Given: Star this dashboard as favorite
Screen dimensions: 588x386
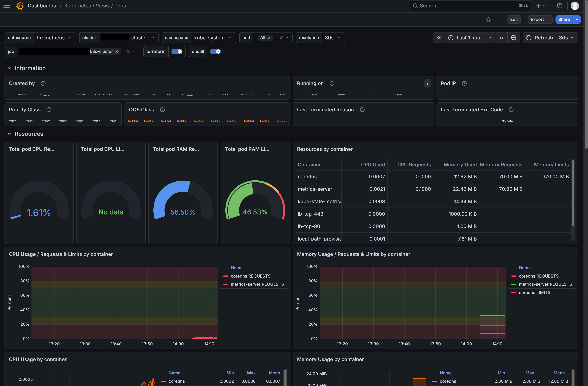Looking at the screenshot, I should tap(488, 20).
